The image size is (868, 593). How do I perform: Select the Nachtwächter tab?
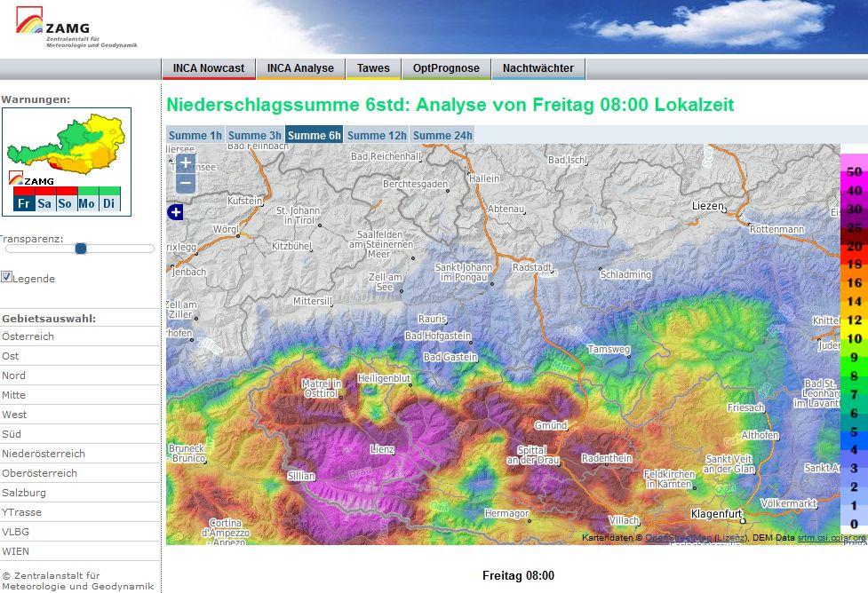pyautogui.click(x=538, y=68)
